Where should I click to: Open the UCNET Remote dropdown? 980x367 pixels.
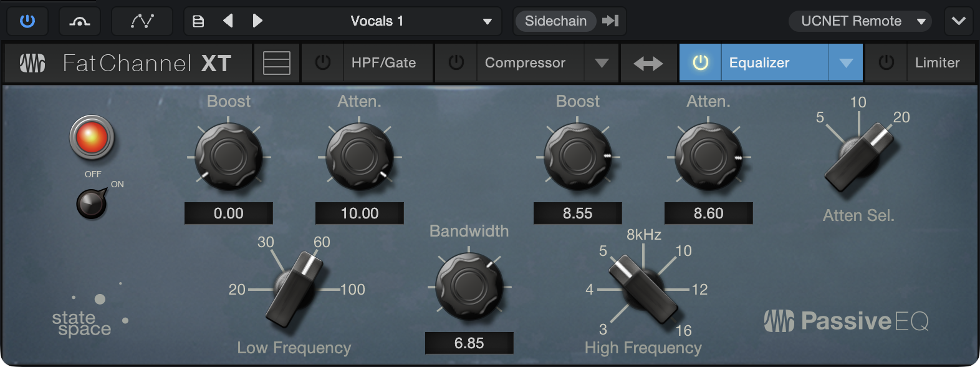coord(860,21)
